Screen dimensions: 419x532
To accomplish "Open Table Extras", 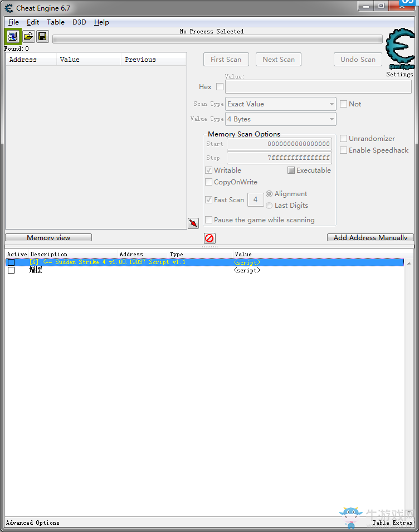I will (393, 523).
